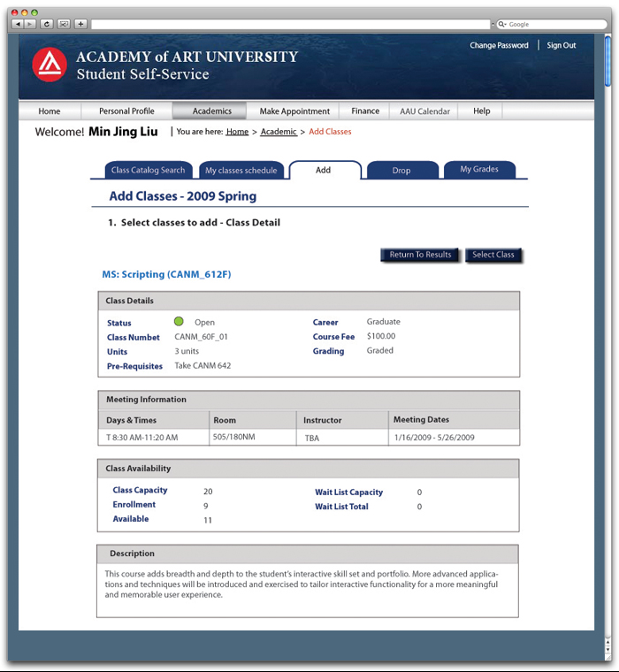The height and width of the screenshot is (672, 619).
Task: Click the Course Fee value $100.00
Action: point(381,336)
